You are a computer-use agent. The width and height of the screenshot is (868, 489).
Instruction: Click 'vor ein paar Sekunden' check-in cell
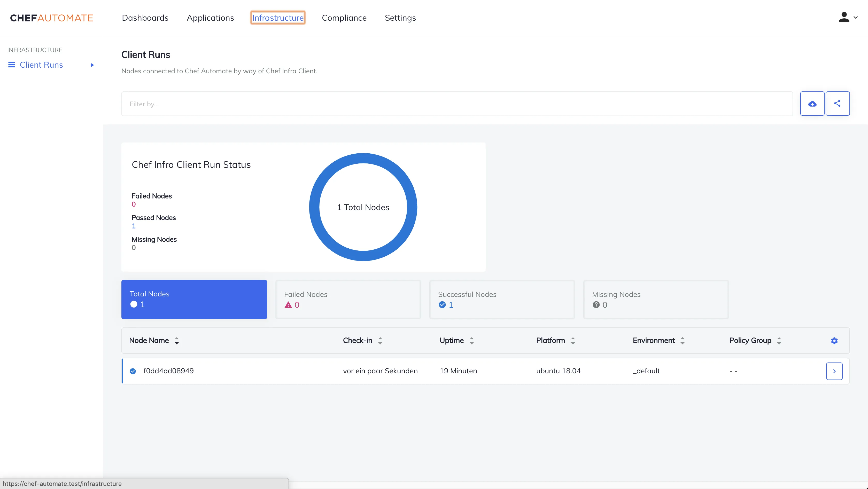381,371
